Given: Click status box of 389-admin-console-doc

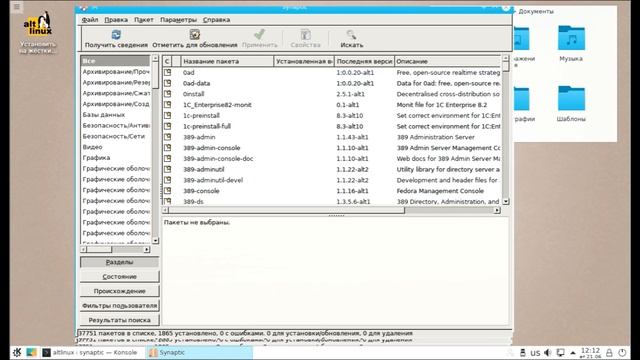Looking at the screenshot, I should tap(168, 158).
